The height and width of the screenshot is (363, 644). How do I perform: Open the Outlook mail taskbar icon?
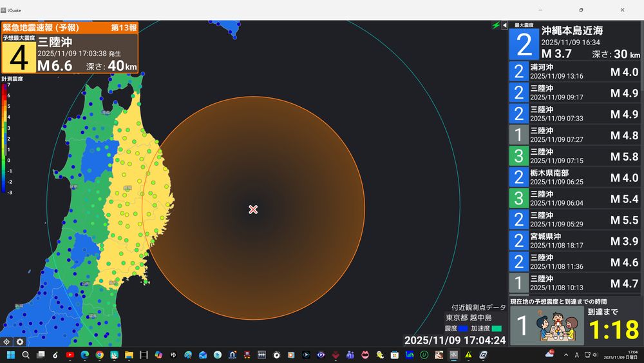[x=203, y=355]
